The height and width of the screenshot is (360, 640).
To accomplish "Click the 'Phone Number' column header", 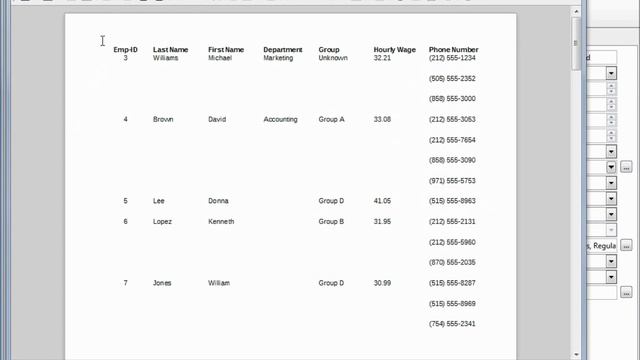I will point(453,49).
